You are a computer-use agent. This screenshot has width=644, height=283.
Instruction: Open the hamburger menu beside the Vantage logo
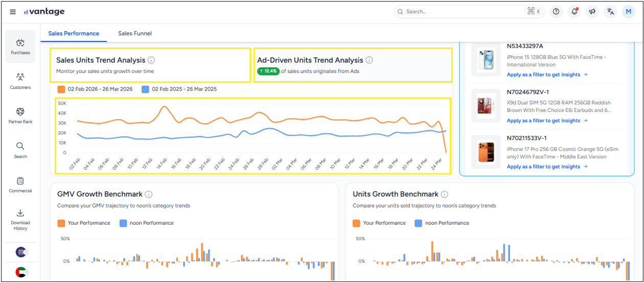point(13,12)
